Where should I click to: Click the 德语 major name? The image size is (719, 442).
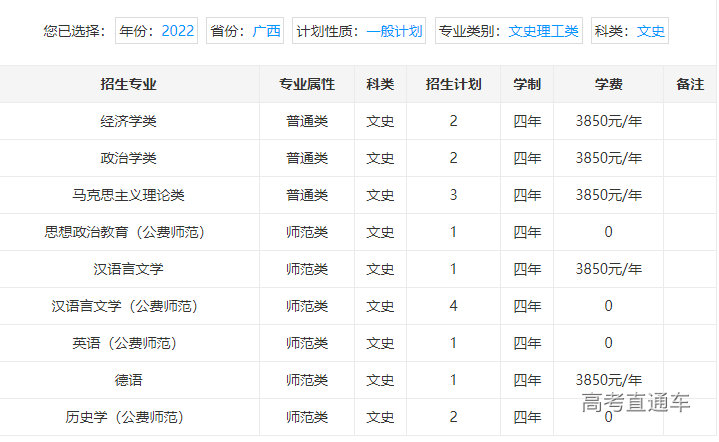click(x=129, y=380)
